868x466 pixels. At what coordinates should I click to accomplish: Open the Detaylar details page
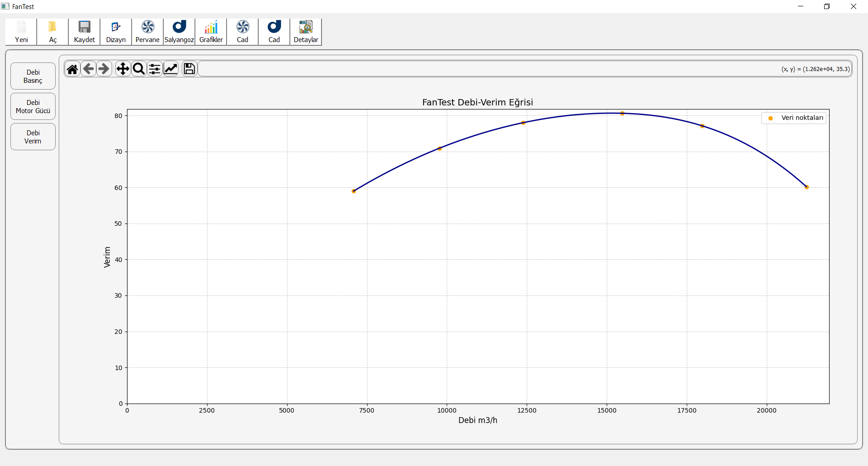click(x=306, y=32)
